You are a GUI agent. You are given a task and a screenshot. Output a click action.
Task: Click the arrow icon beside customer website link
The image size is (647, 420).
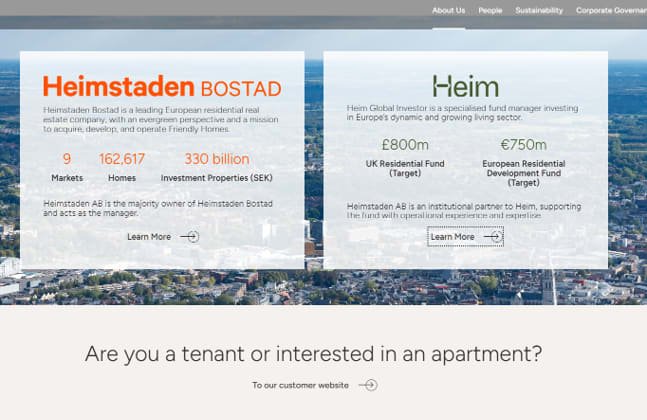[368, 385]
